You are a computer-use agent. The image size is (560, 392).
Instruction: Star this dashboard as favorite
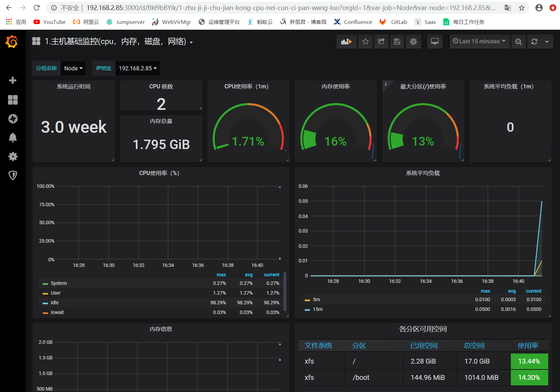365,42
